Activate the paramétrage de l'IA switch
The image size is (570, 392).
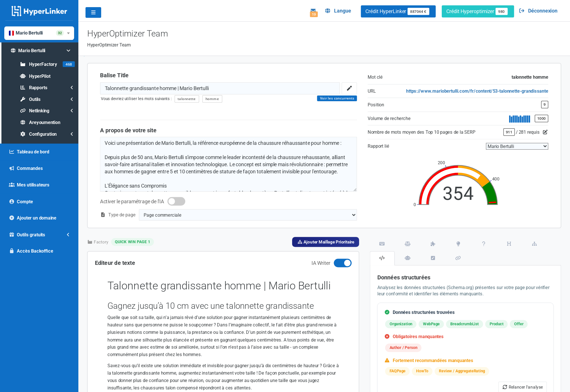176,201
